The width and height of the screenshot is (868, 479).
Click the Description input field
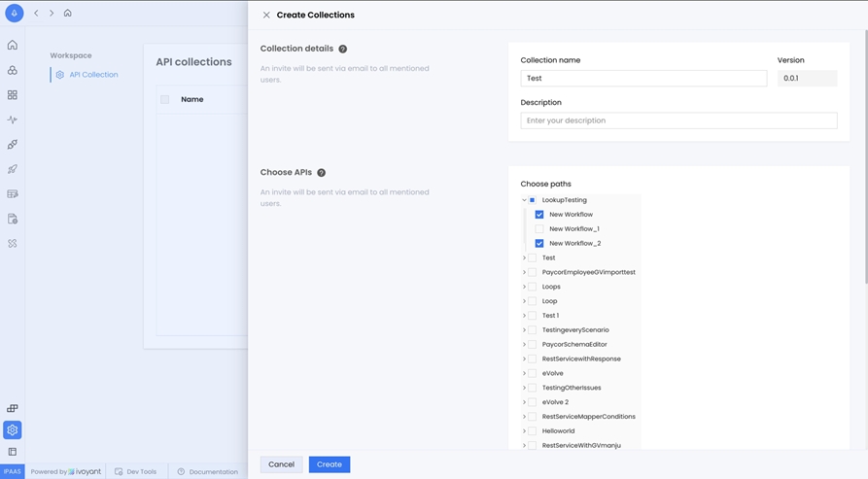click(678, 120)
